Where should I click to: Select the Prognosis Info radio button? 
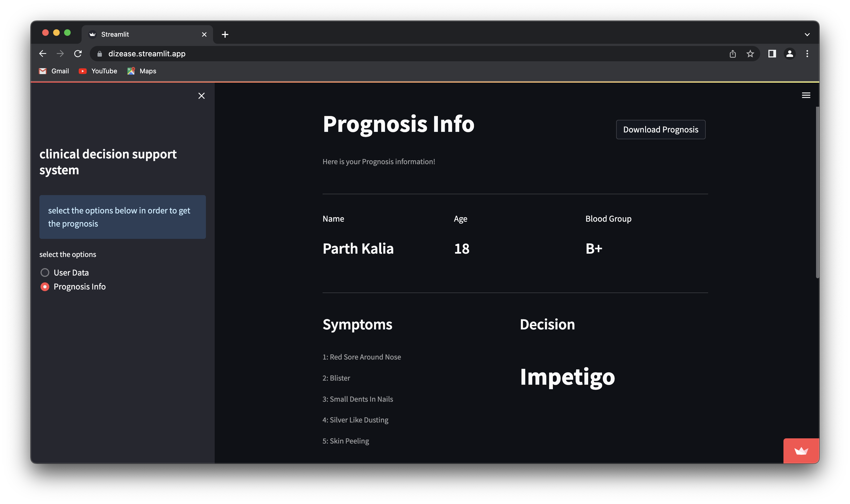[45, 287]
